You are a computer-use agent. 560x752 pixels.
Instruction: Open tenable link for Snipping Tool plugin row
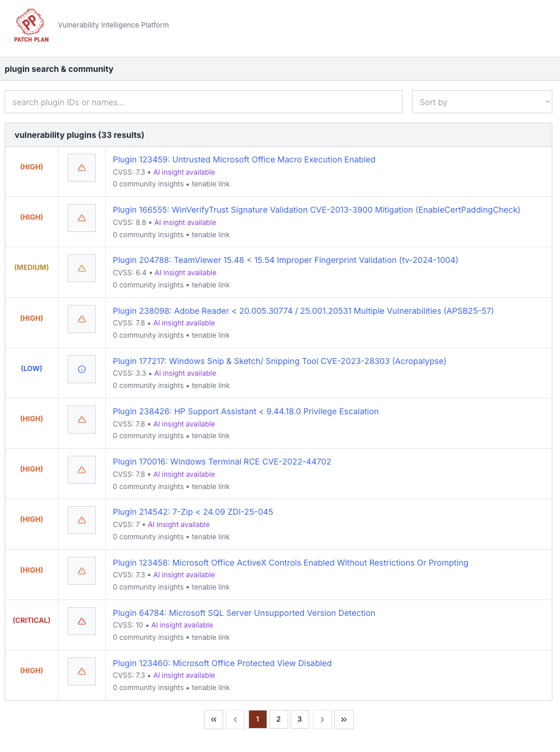(x=210, y=386)
